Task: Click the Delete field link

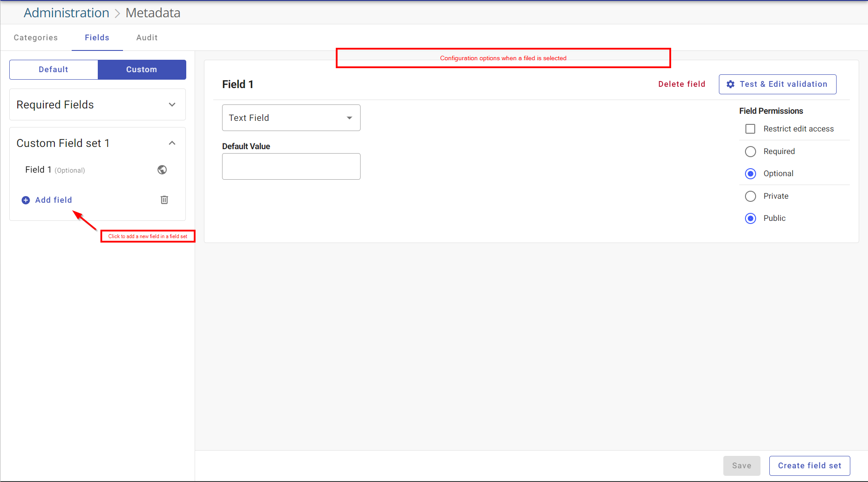Action: tap(682, 84)
